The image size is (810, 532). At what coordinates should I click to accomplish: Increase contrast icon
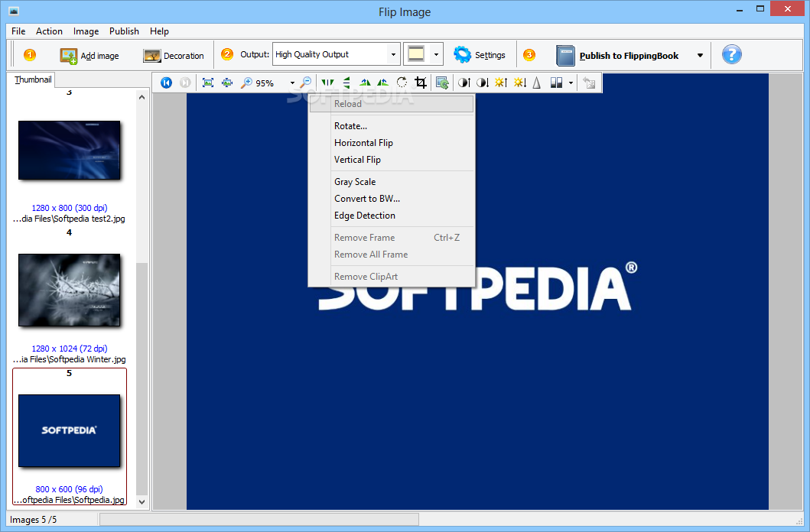(464, 83)
